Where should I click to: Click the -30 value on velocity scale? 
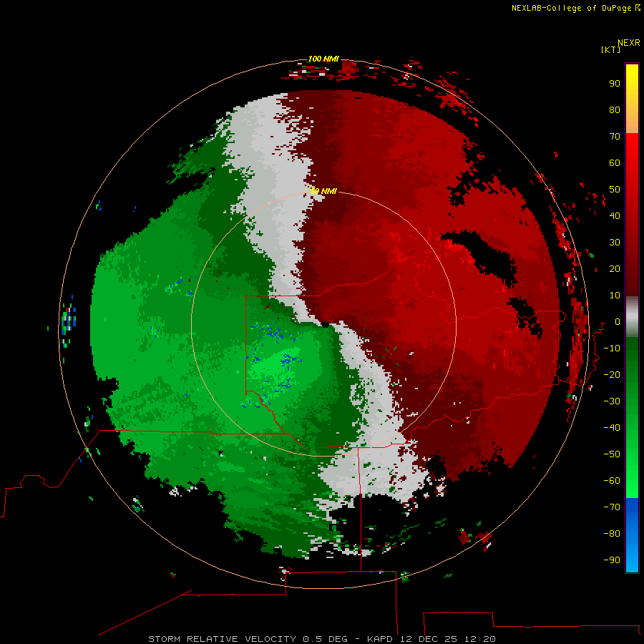click(612, 401)
